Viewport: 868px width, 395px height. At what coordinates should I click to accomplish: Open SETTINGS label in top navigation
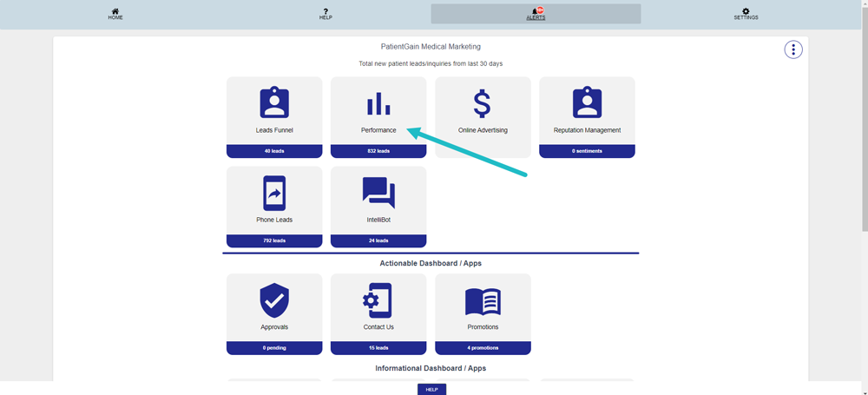pos(746,17)
